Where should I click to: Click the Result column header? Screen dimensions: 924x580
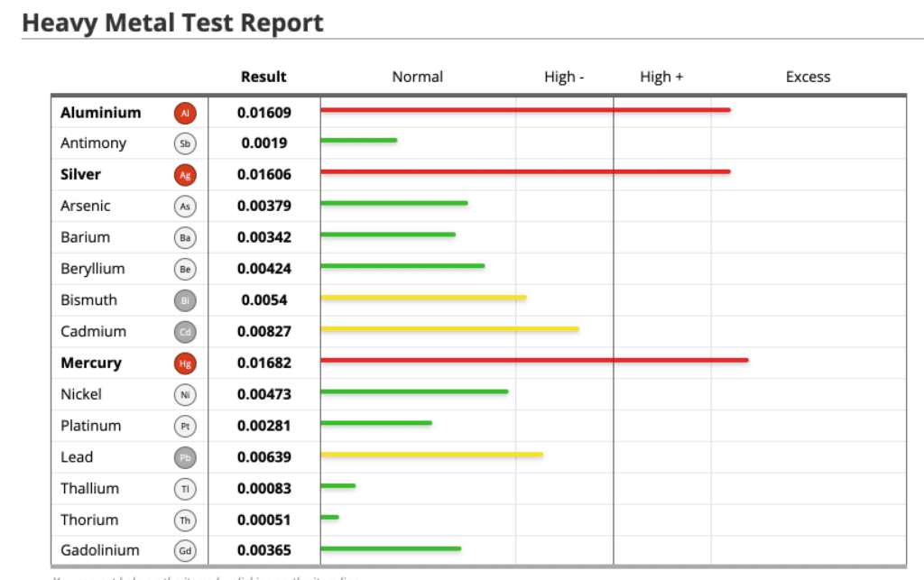(x=263, y=78)
